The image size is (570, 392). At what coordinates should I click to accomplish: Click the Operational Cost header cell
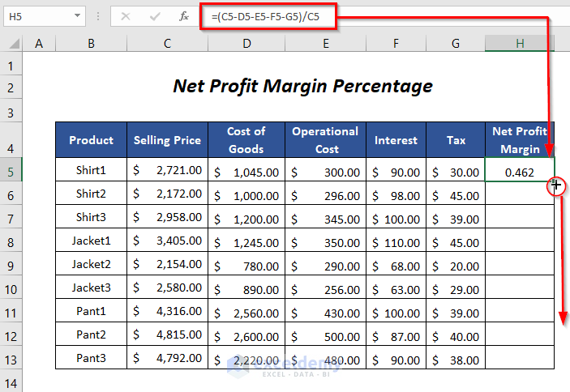pyautogui.click(x=325, y=139)
